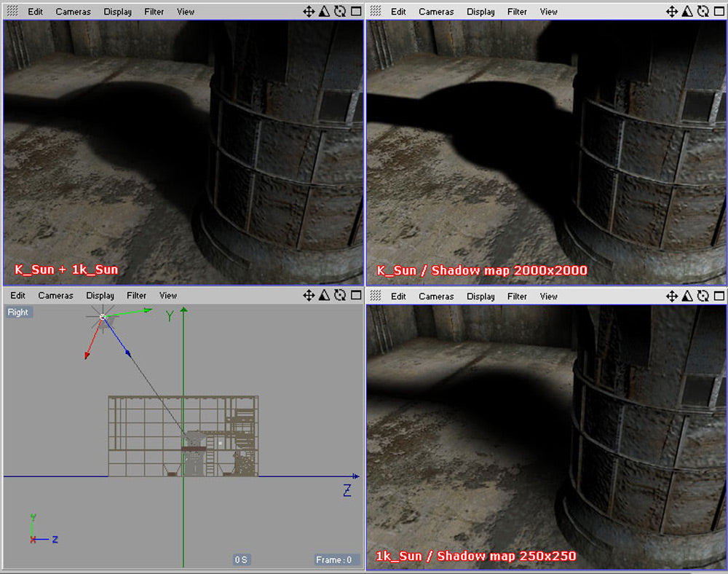Image resolution: width=728 pixels, height=574 pixels.
Task: Click the rotate icon in the top-right viewport
Action: coord(703,12)
